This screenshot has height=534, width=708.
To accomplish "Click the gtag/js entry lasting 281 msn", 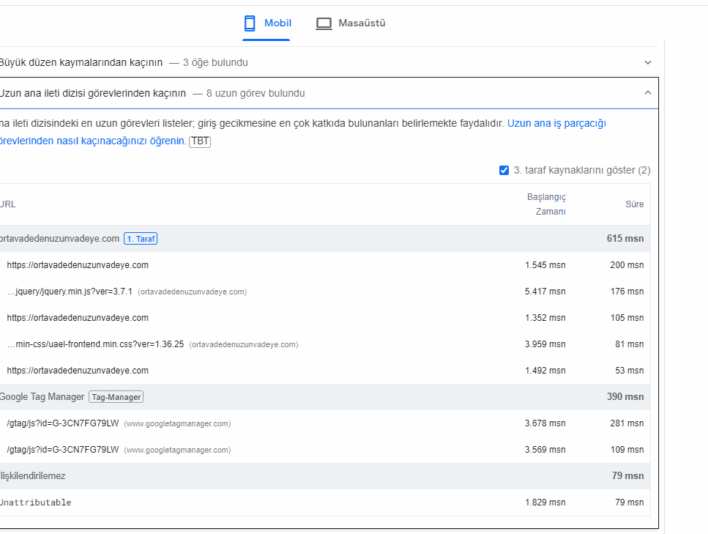I will 62,423.
